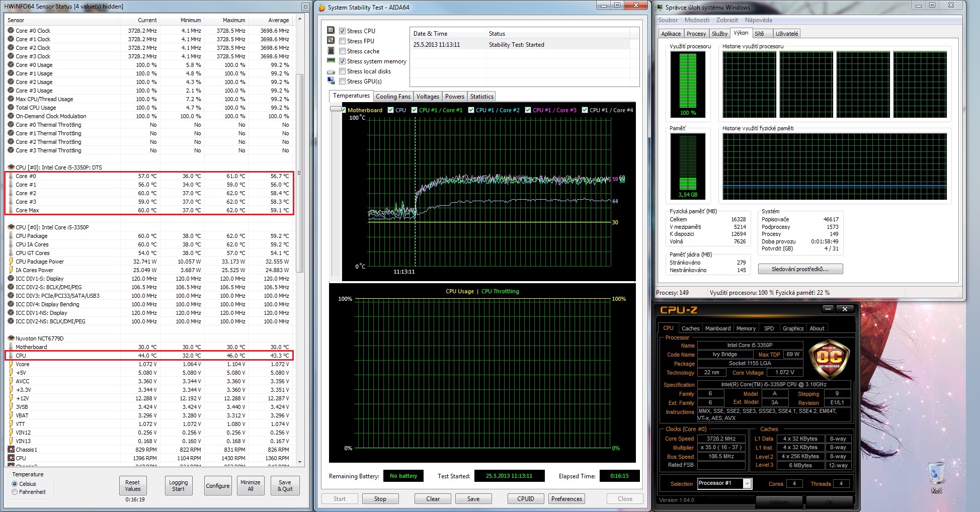Image resolution: width=980 pixels, height=512 pixels.
Task: Switch to the Cooling Fans tab in AIDA64
Action: pos(393,97)
